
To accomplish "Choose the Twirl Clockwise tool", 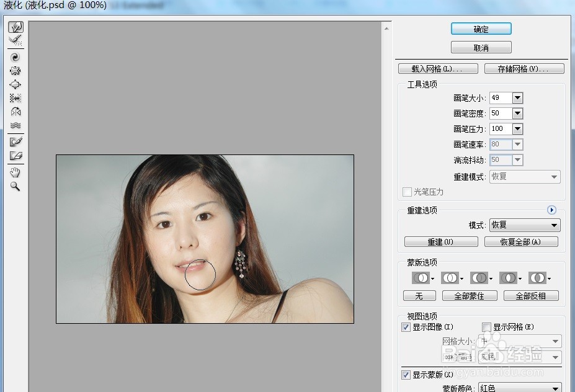I will [16, 56].
